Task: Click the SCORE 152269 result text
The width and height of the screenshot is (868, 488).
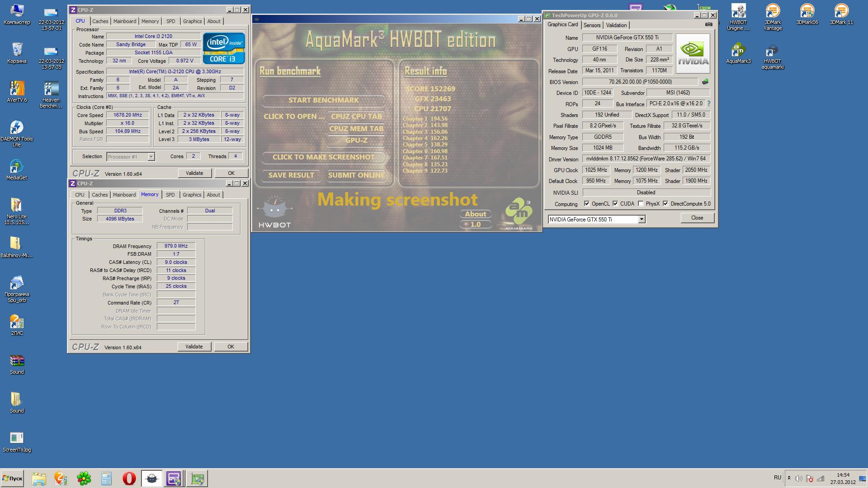Action: click(430, 89)
